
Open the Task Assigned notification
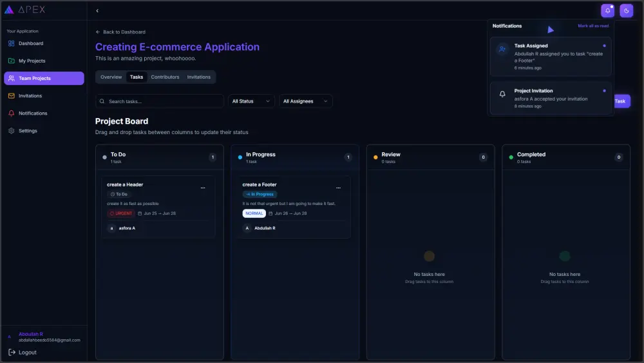click(x=551, y=57)
